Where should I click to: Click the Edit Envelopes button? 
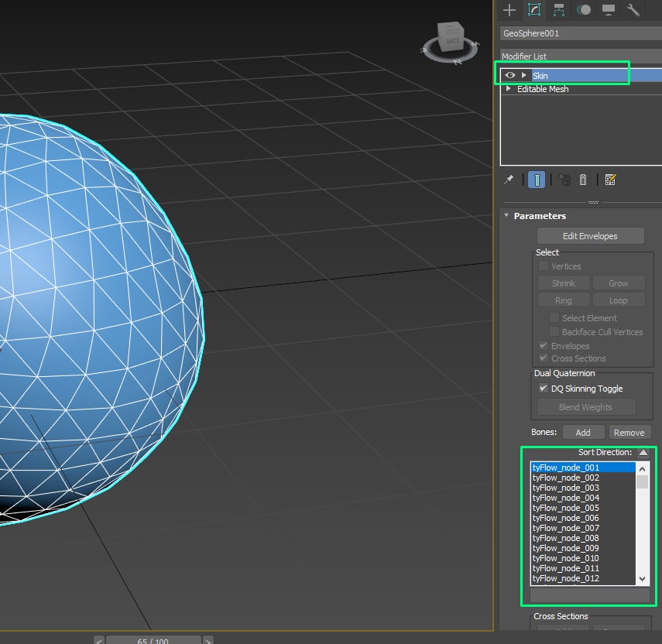[590, 236]
